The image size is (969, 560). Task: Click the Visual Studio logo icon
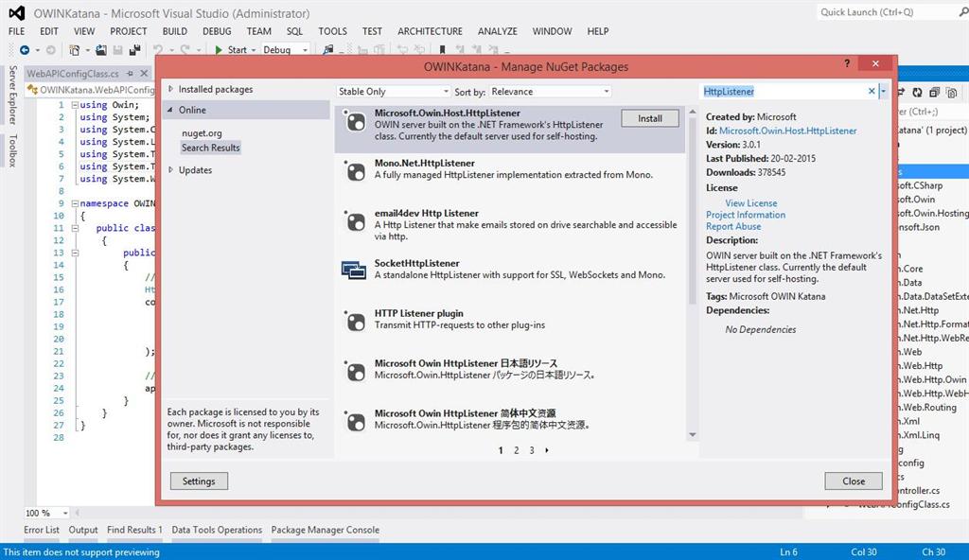[17, 13]
